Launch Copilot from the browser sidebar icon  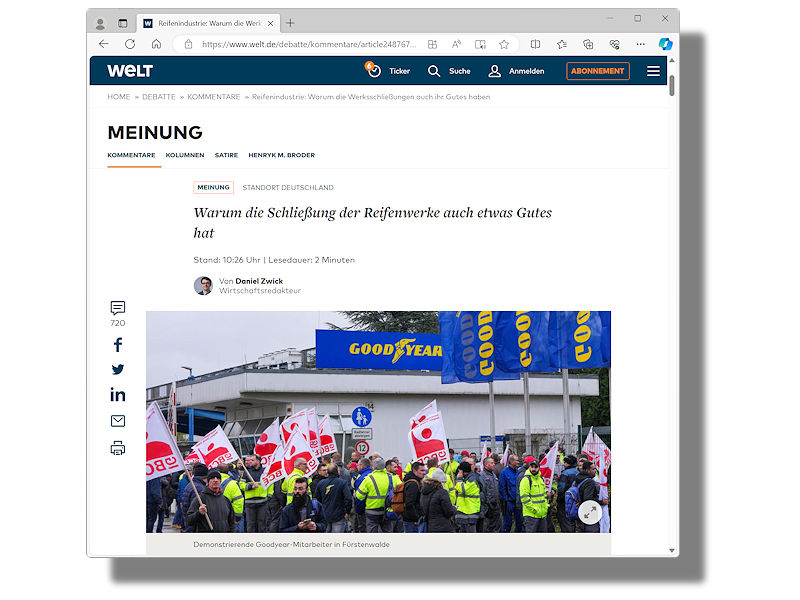[x=665, y=44]
